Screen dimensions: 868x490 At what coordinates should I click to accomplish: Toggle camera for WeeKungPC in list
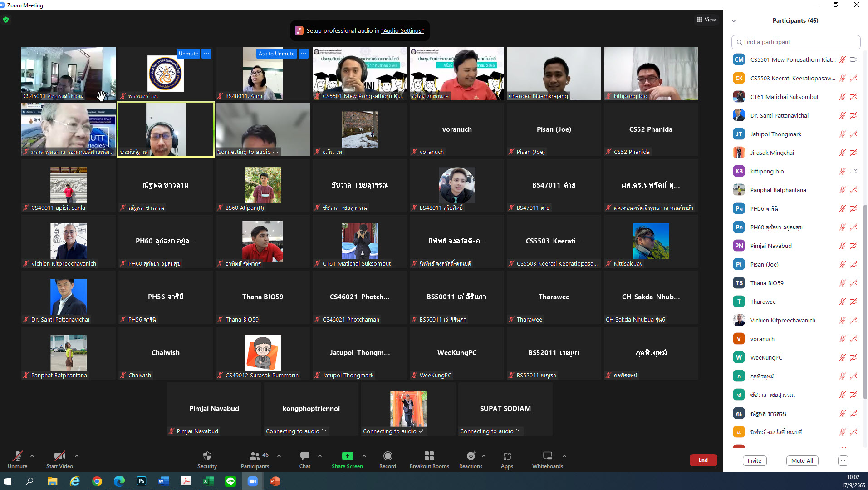[853, 357]
